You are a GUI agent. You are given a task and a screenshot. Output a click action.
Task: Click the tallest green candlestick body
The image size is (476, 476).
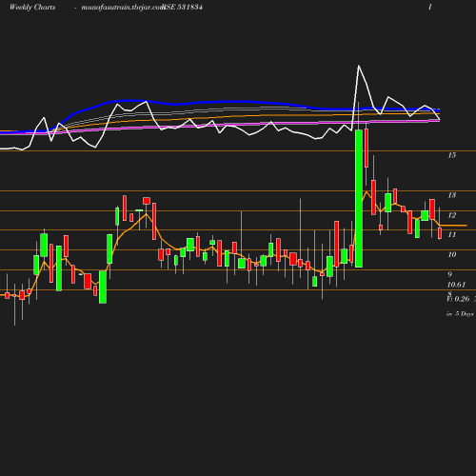[359, 199]
